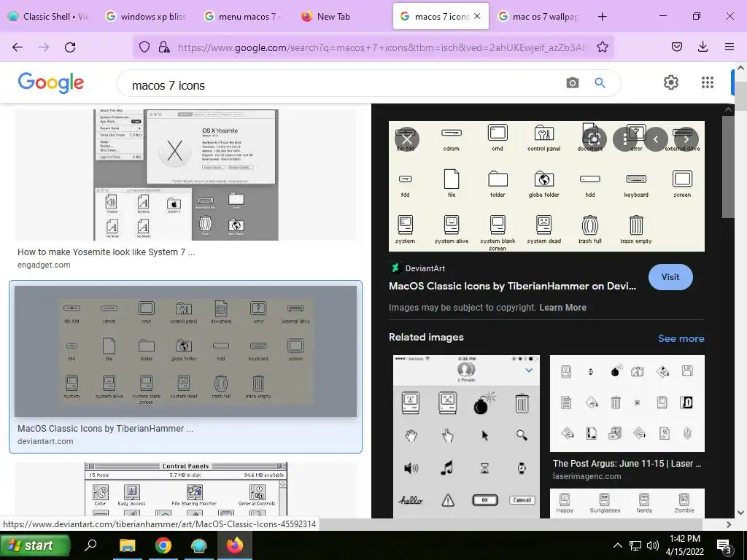Launch Chrome from the taskbar
Screen dimensions: 747x560
coord(163,545)
